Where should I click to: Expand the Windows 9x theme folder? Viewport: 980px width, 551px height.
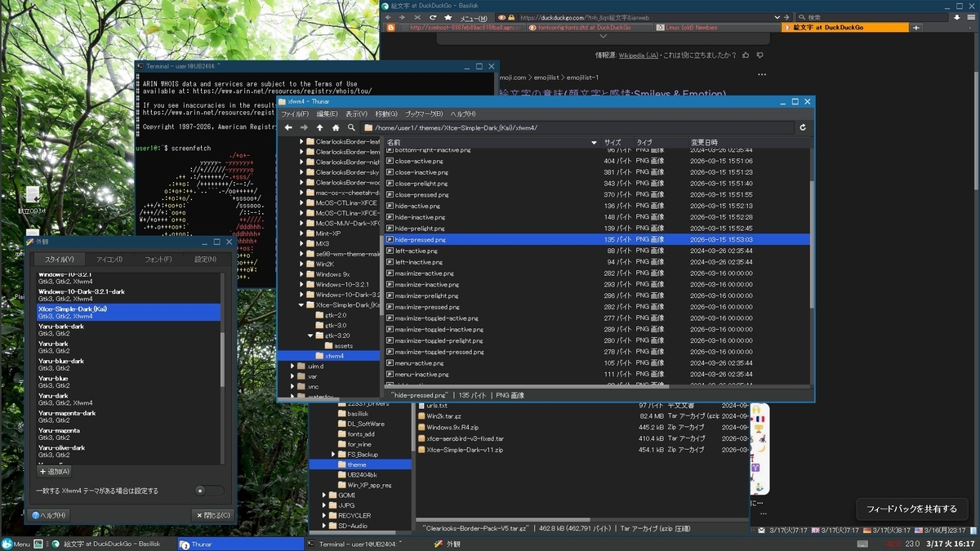pyautogui.click(x=301, y=274)
